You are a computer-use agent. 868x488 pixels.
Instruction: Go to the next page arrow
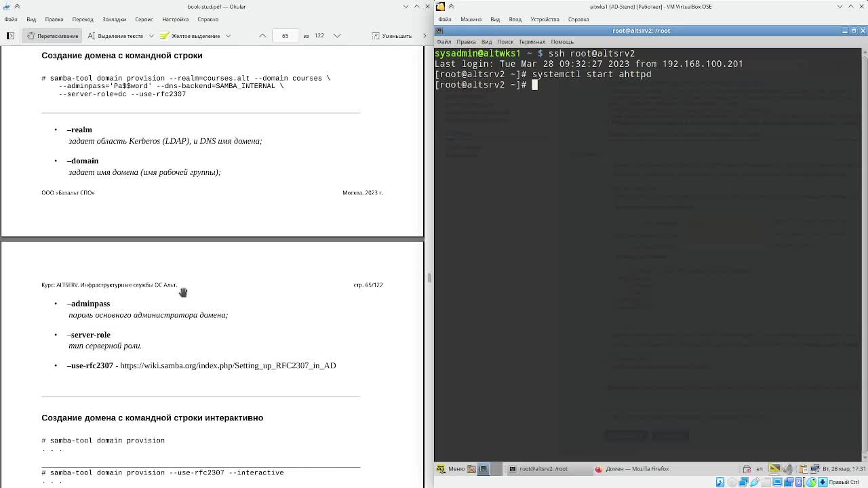tap(337, 35)
